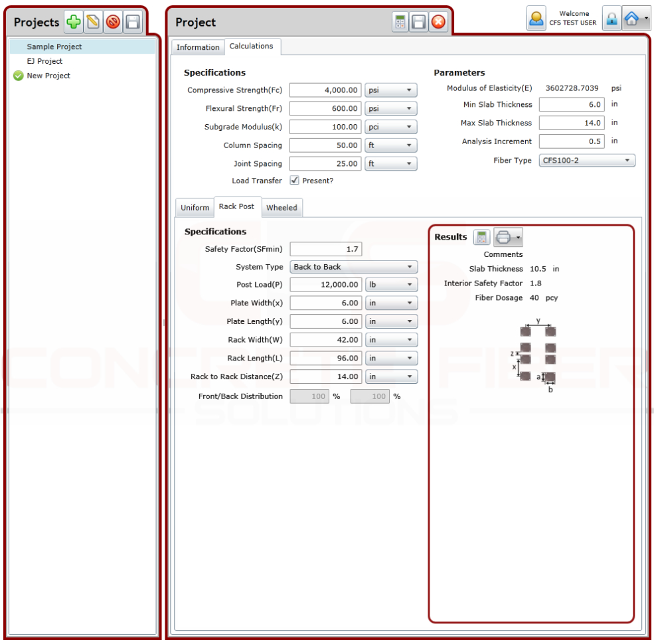Save the project with the Project toolbar disk icon
This screenshot has width=654, height=644.
(418, 22)
